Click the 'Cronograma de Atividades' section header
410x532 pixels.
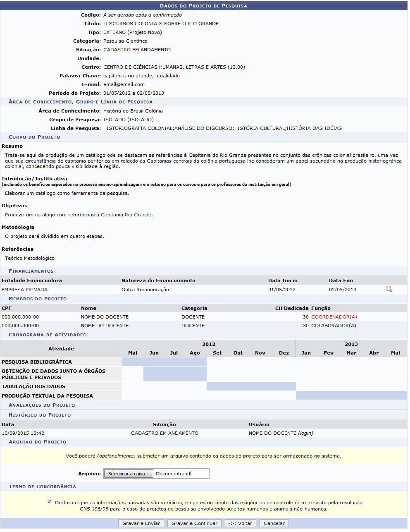point(47,335)
